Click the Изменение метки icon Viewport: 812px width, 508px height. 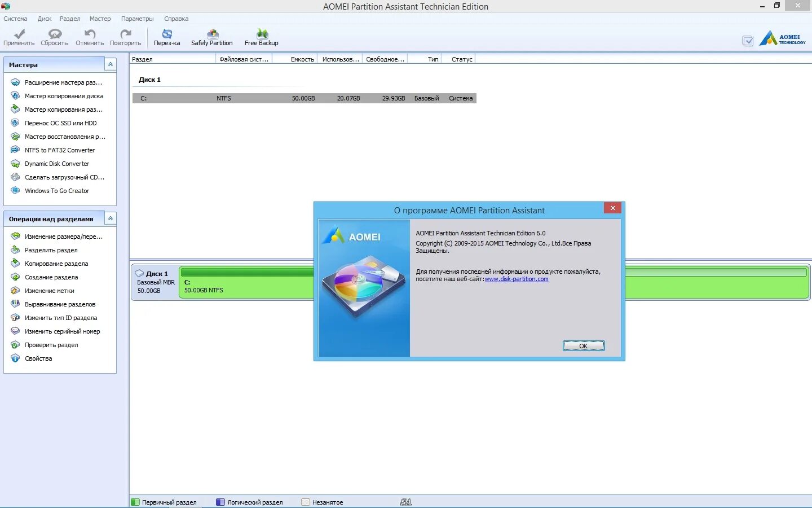pos(15,291)
